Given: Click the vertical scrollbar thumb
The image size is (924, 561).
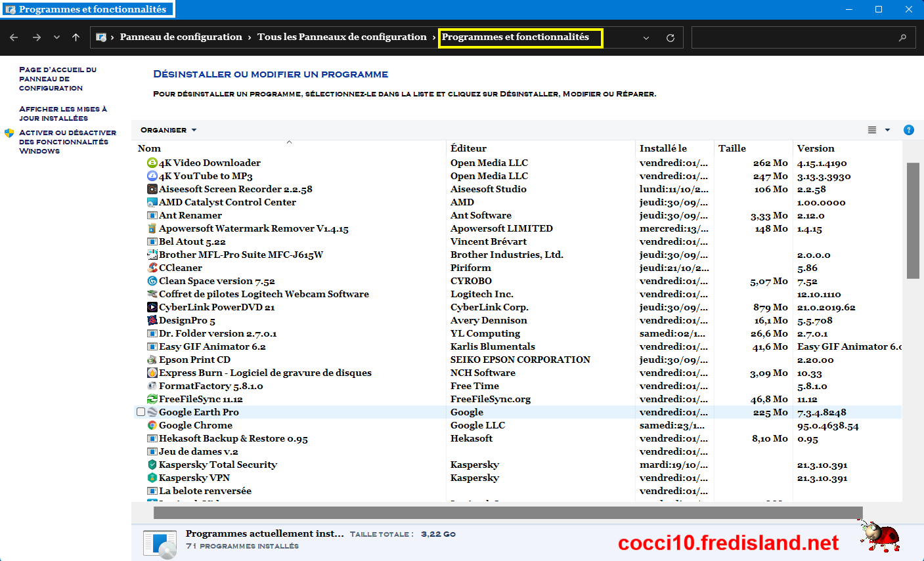Looking at the screenshot, I should [x=913, y=220].
